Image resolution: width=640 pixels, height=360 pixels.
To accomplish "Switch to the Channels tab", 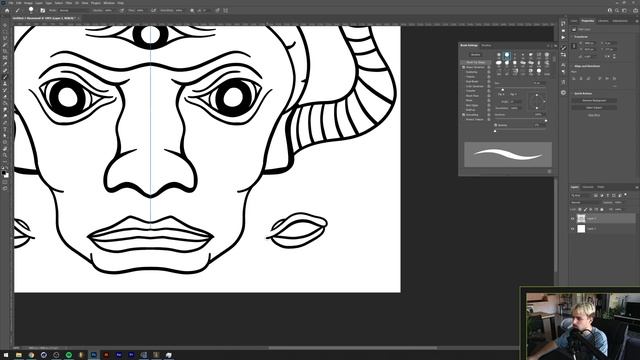I will [588, 187].
